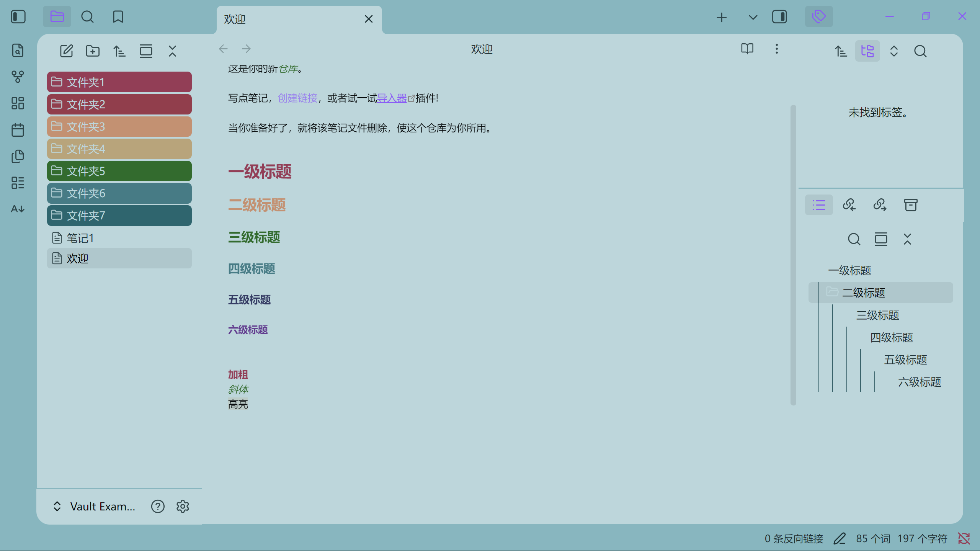Collapse the left sidebar
This screenshot has width=980, height=551.
click(x=18, y=17)
